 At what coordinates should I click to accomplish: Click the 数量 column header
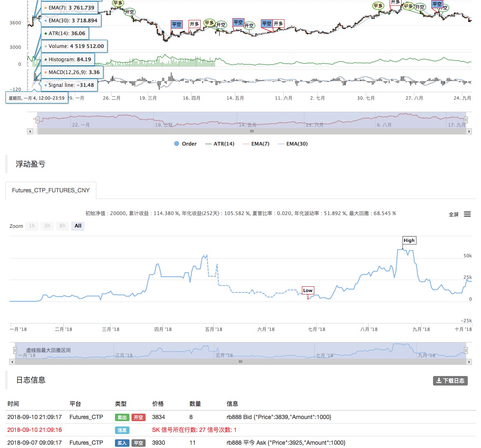(195, 404)
